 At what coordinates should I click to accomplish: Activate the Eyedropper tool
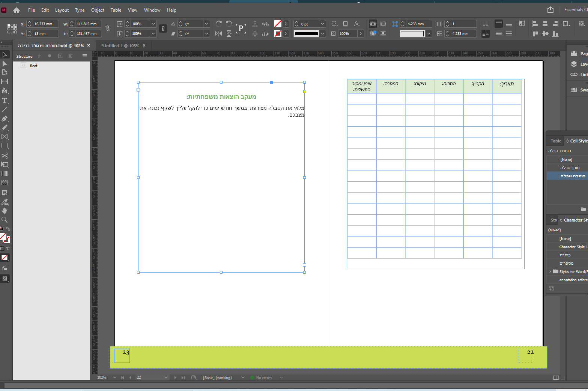[x=5, y=202]
